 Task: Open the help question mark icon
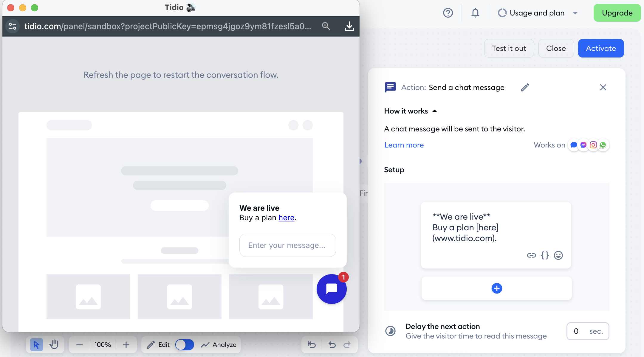(448, 13)
